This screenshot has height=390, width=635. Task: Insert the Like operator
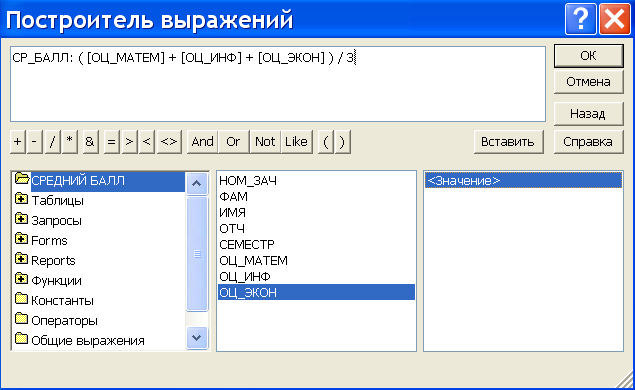point(296,142)
